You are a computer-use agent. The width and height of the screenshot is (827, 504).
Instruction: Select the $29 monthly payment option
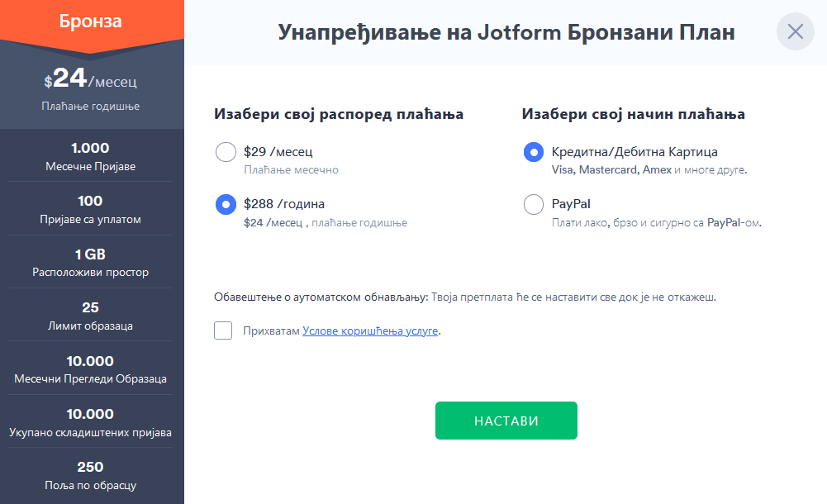pyautogui.click(x=226, y=152)
